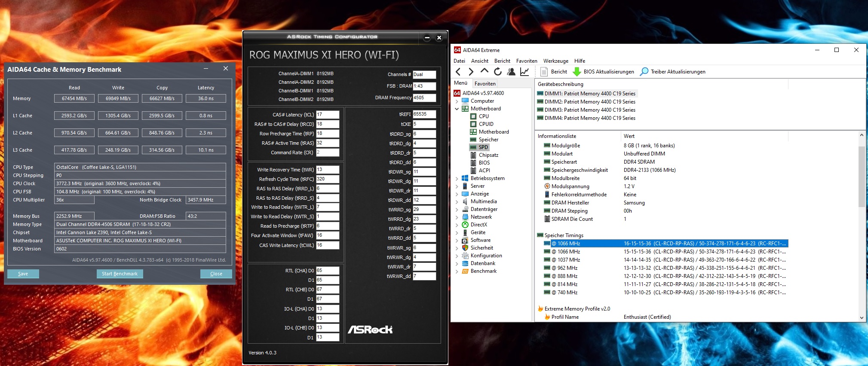Open BIOS Aktualisierungen in toolbar
This screenshot has height=366, width=868.
[604, 72]
